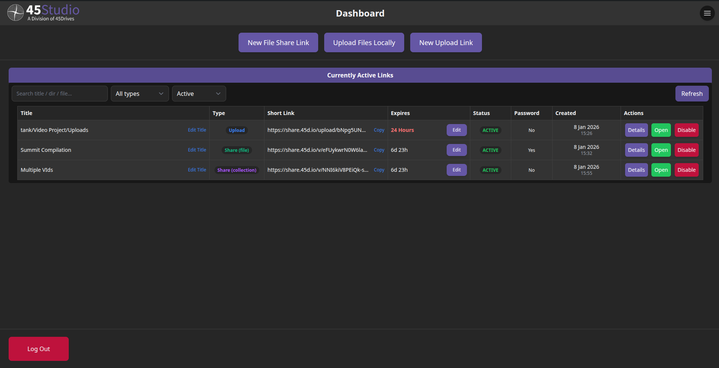This screenshot has width=719, height=368.
Task: Copy the upload short link
Action: click(x=379, y=130)
